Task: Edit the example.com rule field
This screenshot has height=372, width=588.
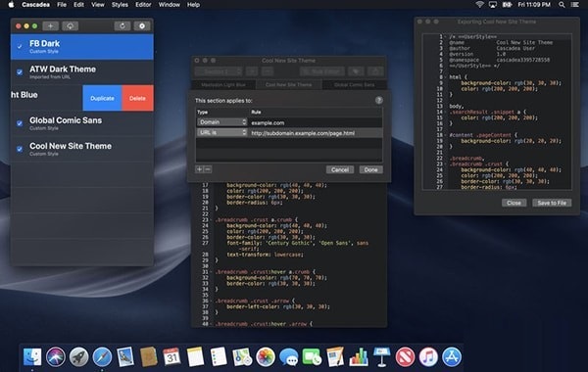Action: click(x=316, y=122)
